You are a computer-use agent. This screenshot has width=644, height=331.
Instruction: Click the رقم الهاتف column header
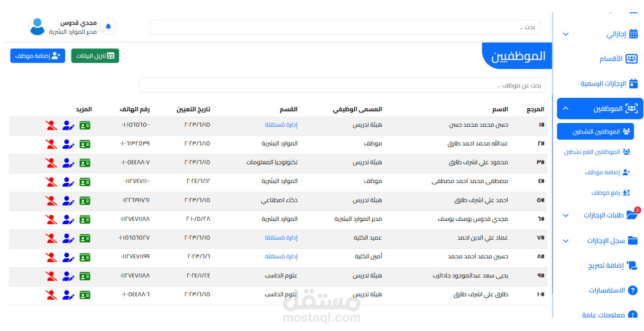click(135, 109)
